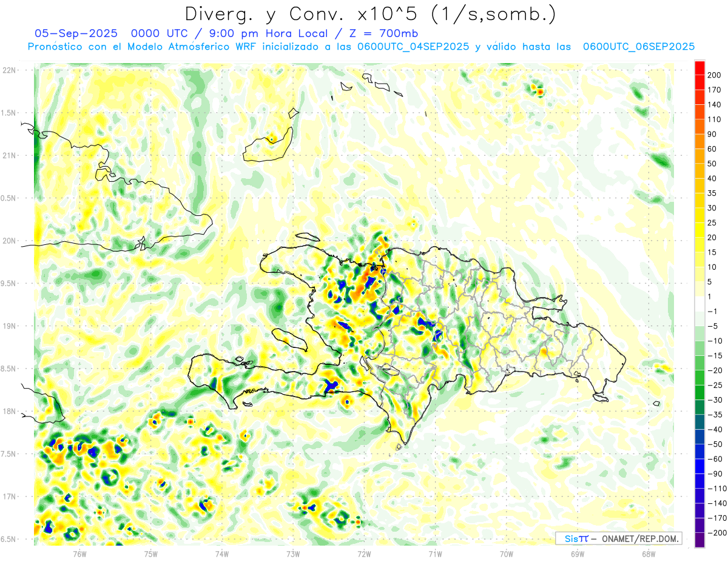Image resolution: width=728 pixels, height=562 pixels.
Task: Click the 0600UTC_06SEP2025 valid-until timestamp
Action: 638,47
